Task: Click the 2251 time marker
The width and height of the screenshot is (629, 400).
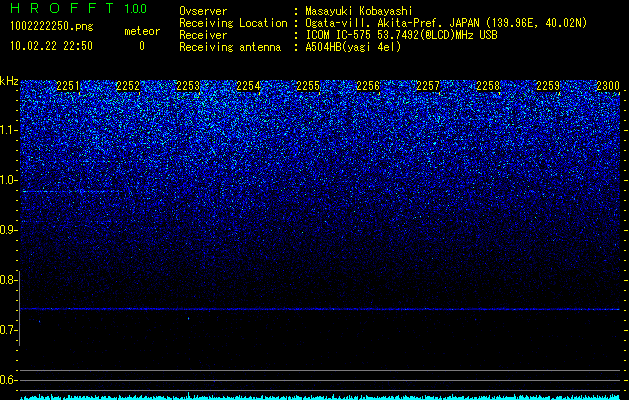Action: [68, 86]
